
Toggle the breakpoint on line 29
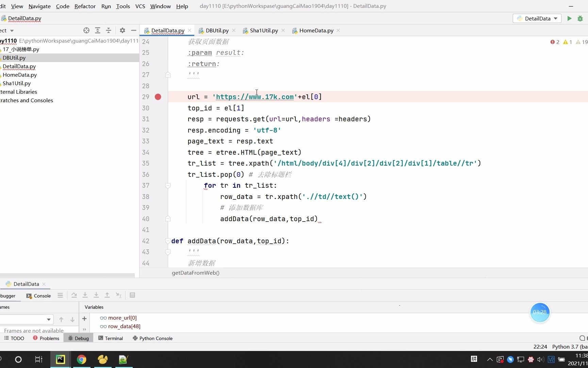[x=158, y=97]
